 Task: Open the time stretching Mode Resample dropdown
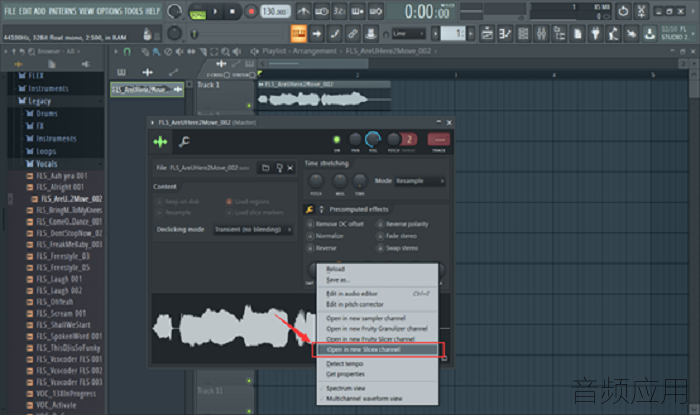pos(420,181)
